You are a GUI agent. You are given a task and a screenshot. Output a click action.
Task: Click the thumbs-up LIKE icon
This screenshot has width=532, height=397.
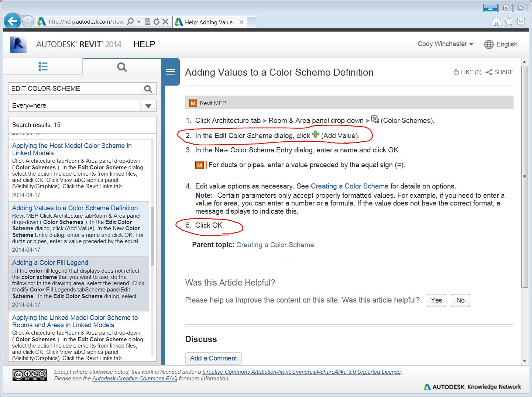[x=456, y=72]
